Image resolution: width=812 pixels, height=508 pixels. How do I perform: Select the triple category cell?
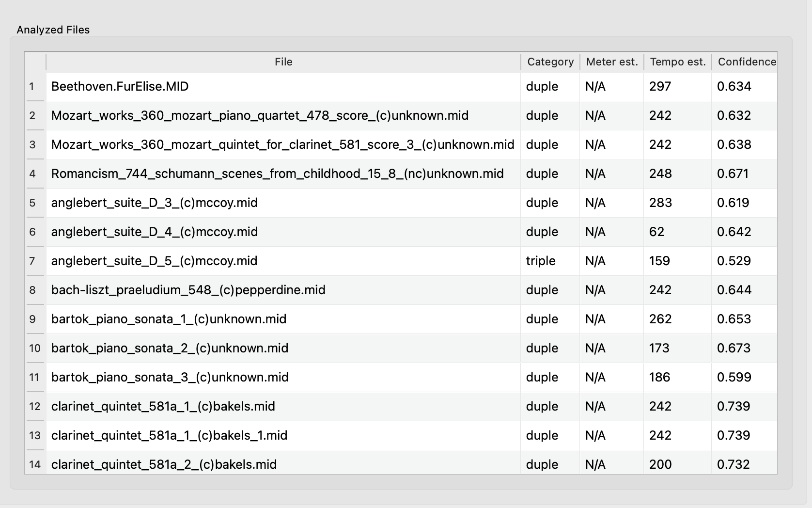point(541,261)
